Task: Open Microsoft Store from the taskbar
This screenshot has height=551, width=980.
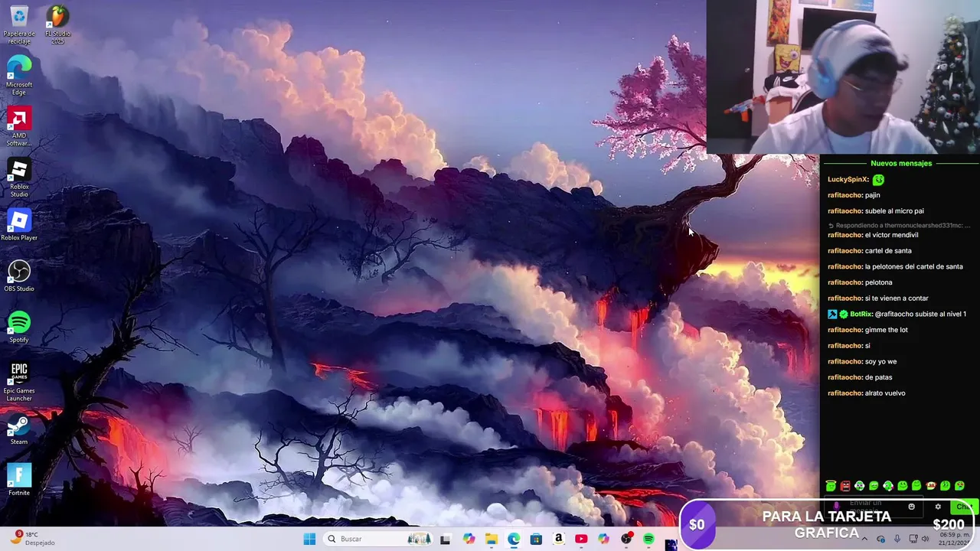Action: (x=536, y=539)
